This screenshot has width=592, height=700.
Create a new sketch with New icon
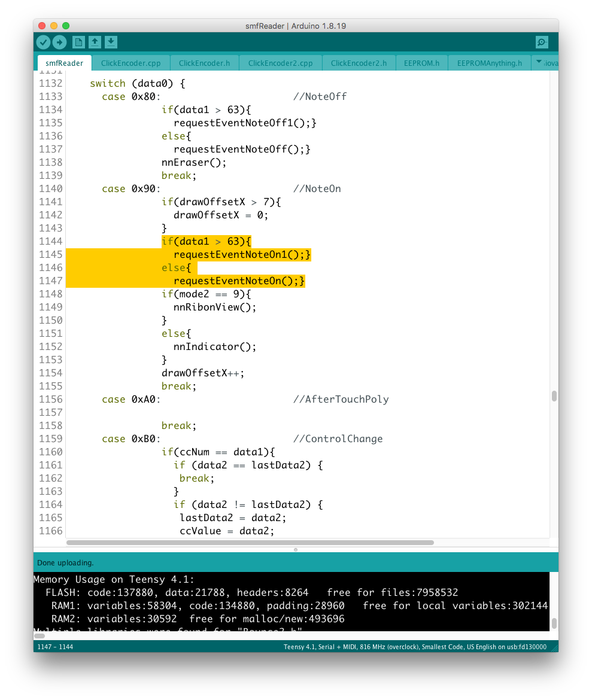click(78, 42)
